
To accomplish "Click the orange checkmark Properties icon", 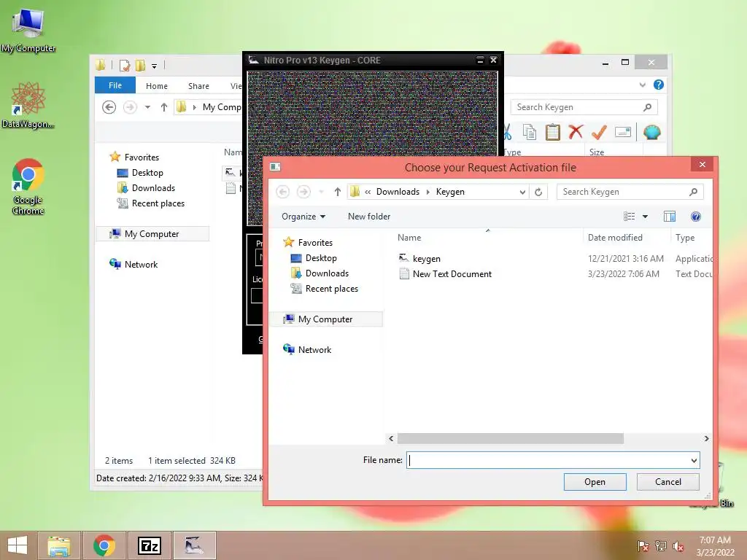I will (599, 132).
